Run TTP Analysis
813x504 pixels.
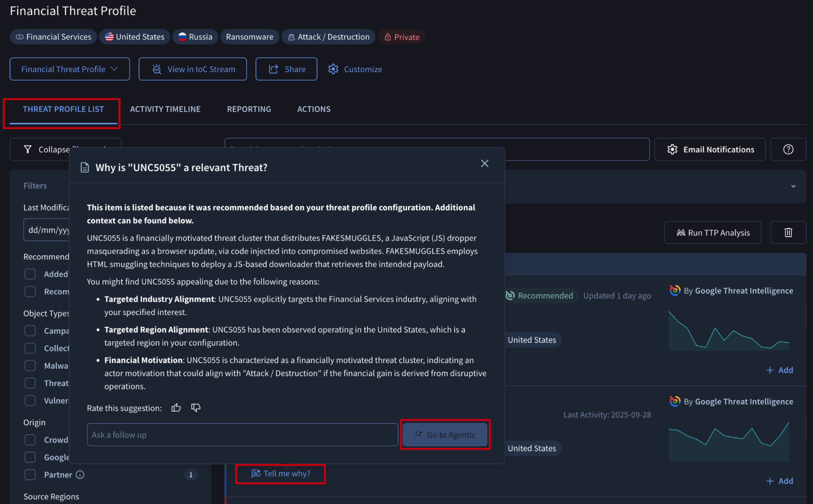pyautogui.click(x=712, y=232)
